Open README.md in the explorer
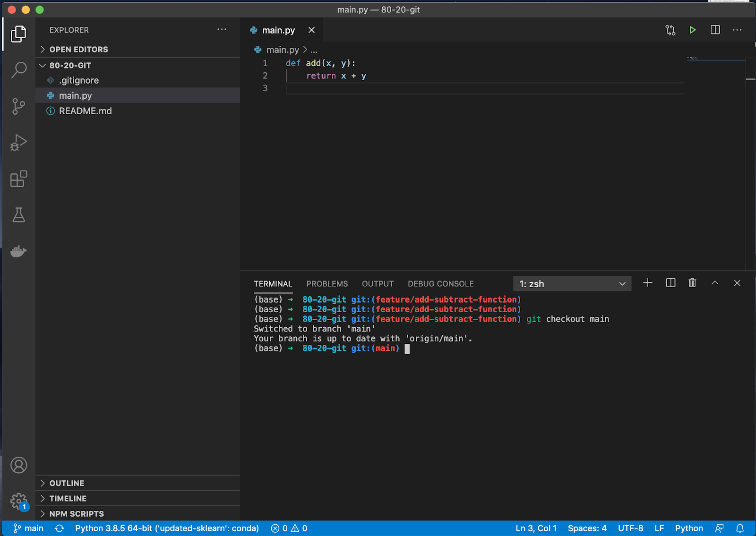 [x=85, y=111]
